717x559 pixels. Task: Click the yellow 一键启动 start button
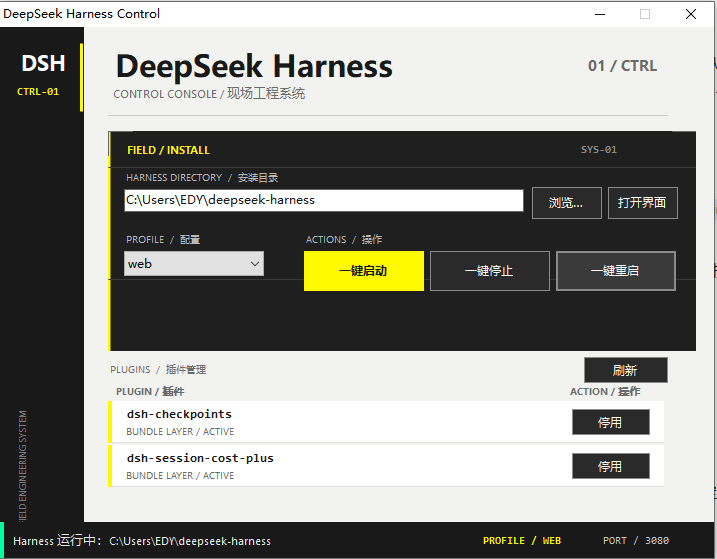coord(364,270)
